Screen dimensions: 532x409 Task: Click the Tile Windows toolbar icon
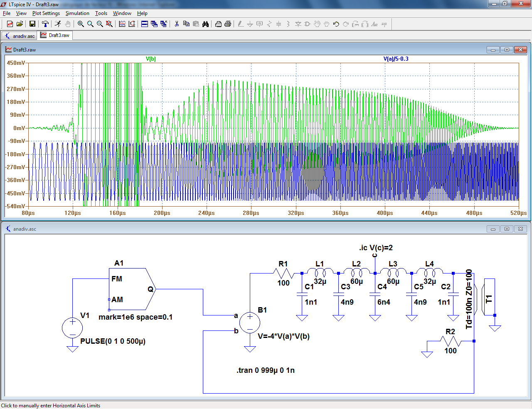point(145,24)
